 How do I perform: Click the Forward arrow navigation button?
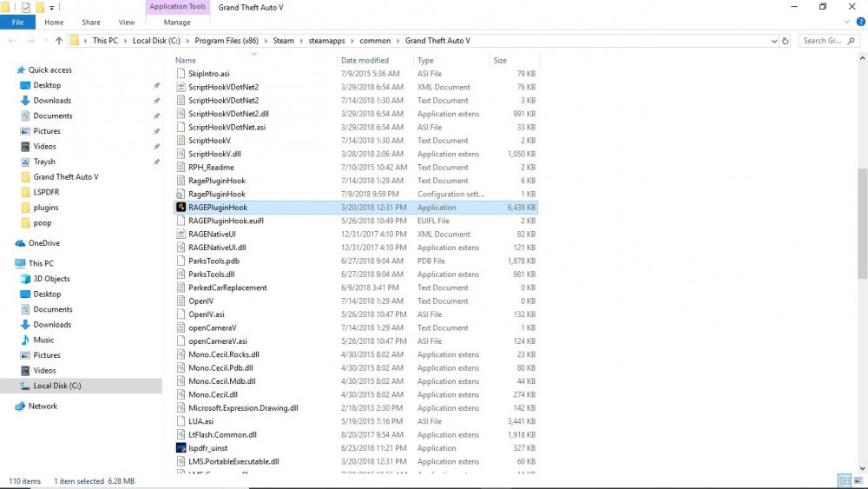click(31, 41)
